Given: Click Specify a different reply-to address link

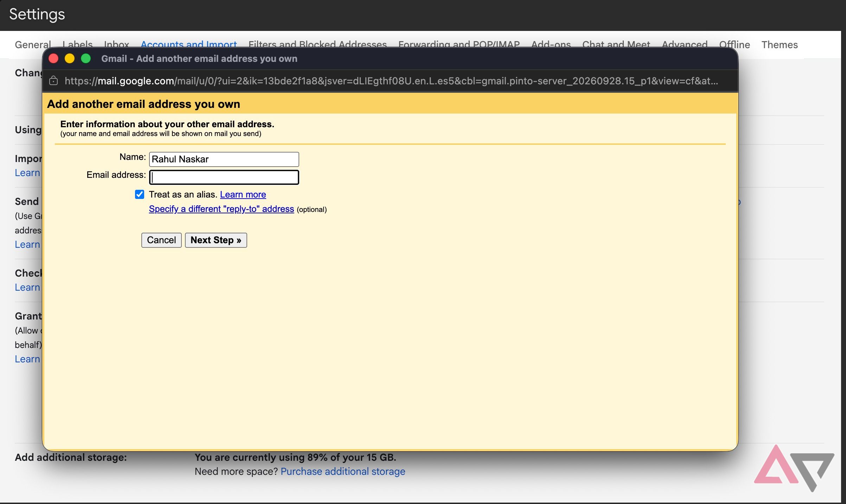Looking at the screenshot, I should coord(222,209).
